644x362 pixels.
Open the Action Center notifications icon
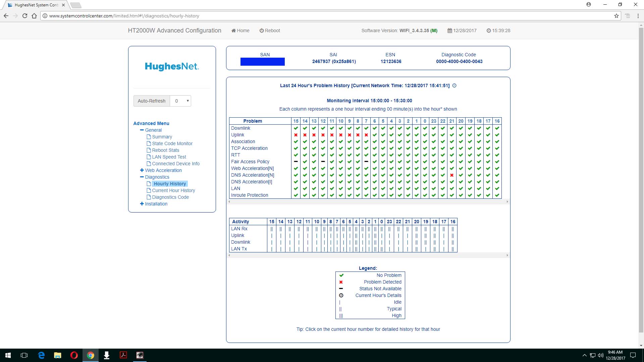click(633, 355)
